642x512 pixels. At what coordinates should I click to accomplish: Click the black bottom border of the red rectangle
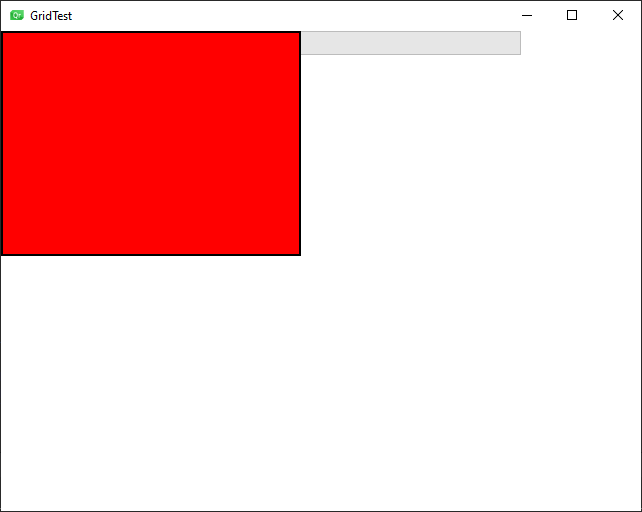coord(151,255)
